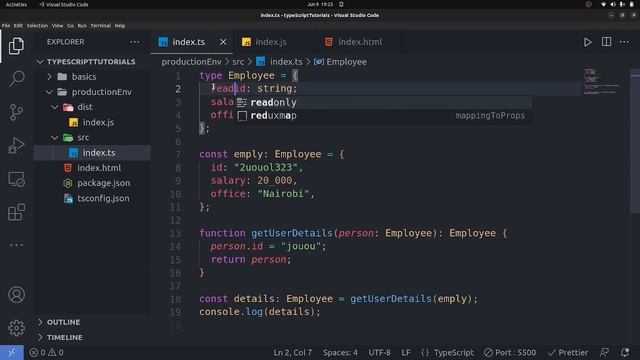Screen dimensions: 640x360
Task: Open the Source Control view
Action: [x=16, y=112]
